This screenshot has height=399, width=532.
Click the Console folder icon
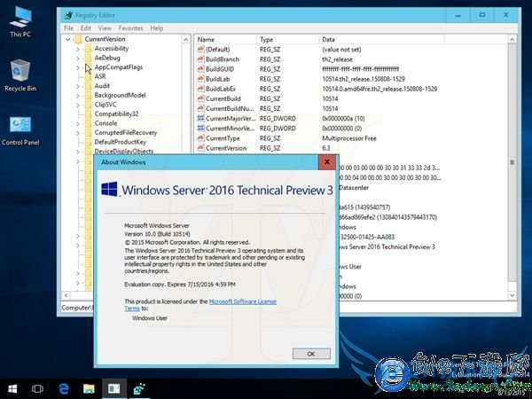pyautogui.click(x=88, y=123)
